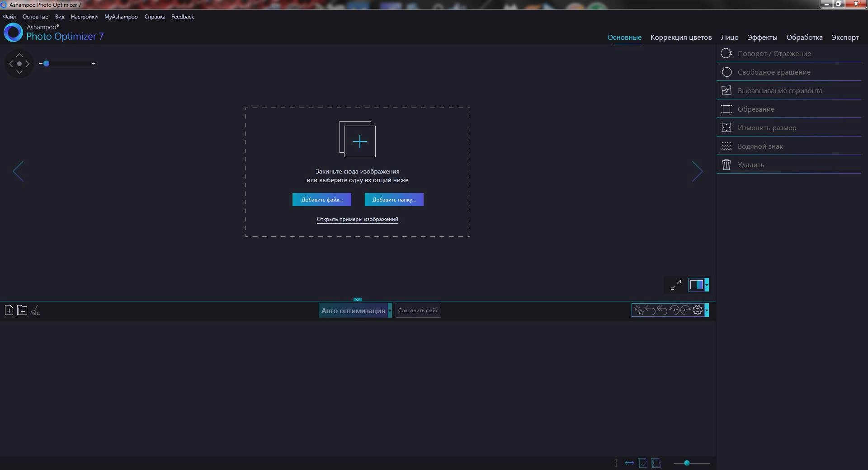Open the MyAshampoo menu

pos(121,17)
